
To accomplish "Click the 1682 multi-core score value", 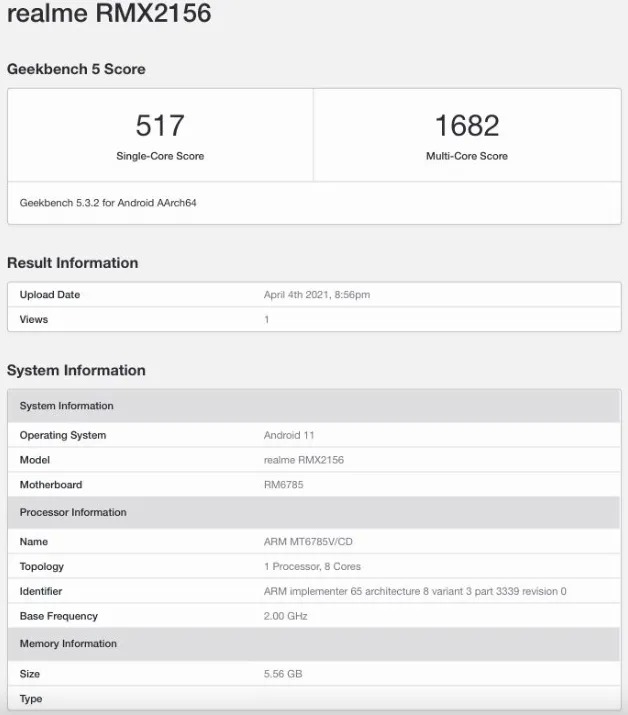I will tap(467, 125).
